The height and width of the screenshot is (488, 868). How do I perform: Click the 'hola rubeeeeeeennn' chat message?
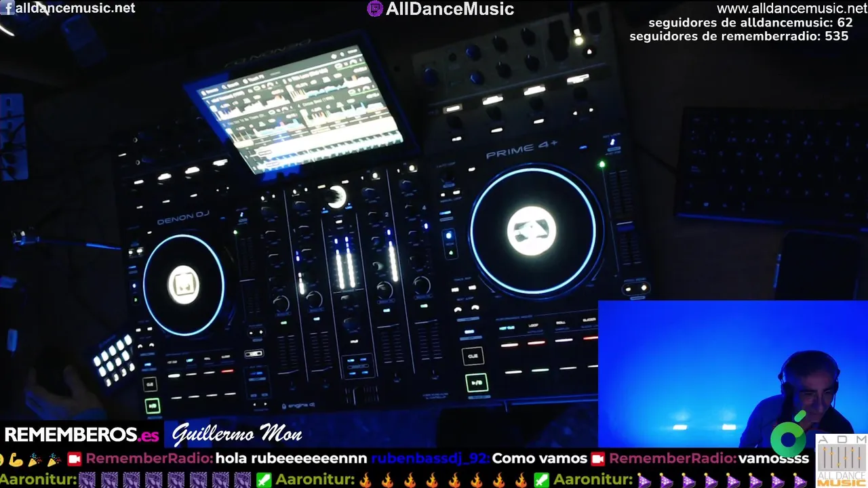292,459
